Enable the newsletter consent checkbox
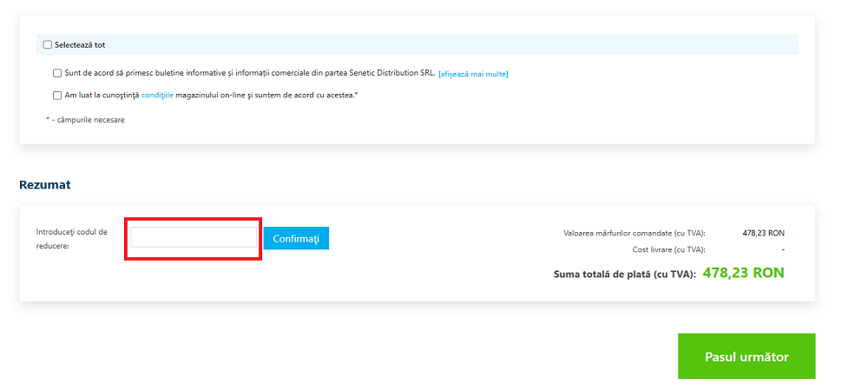This screenshot has height=391, width=868. point(57,74)
